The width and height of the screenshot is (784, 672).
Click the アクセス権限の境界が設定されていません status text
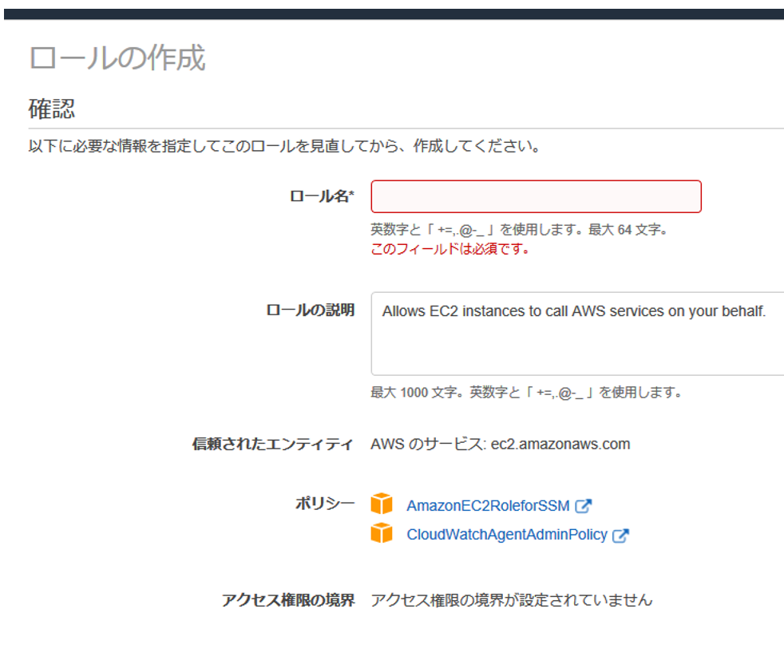(512, 600)
